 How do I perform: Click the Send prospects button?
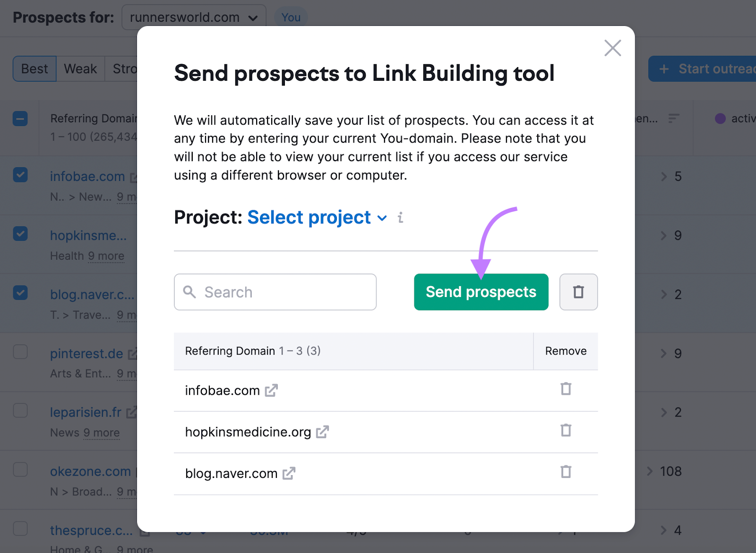pyautogui.click(x=481, y=292)
